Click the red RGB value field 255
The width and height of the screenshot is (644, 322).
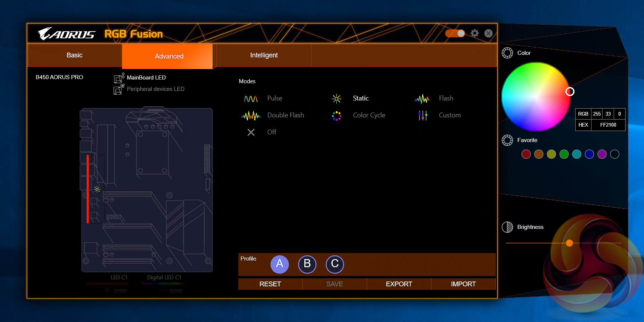[x=597, y=114]
